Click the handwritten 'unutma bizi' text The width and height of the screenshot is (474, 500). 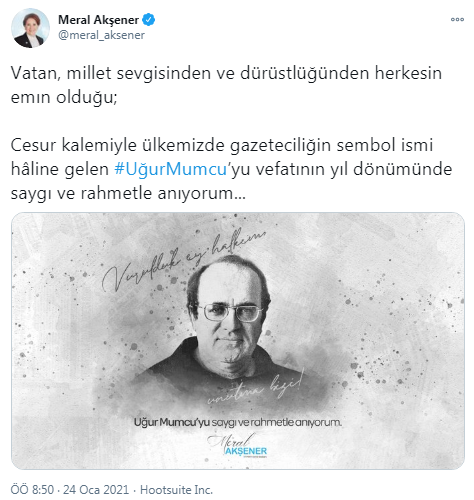coord(255,388)
